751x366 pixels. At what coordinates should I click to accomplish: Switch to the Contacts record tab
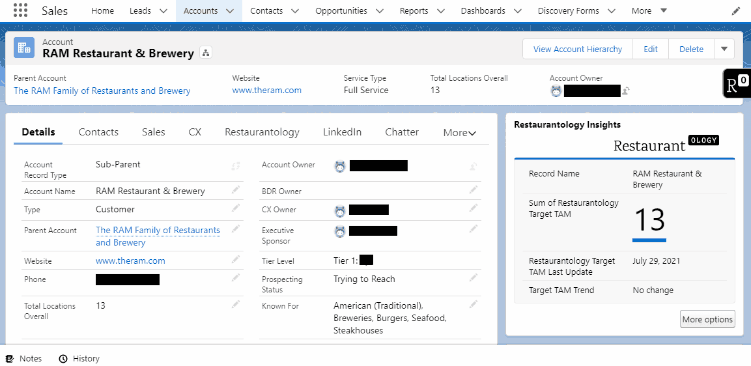click(x=98, y=132)
